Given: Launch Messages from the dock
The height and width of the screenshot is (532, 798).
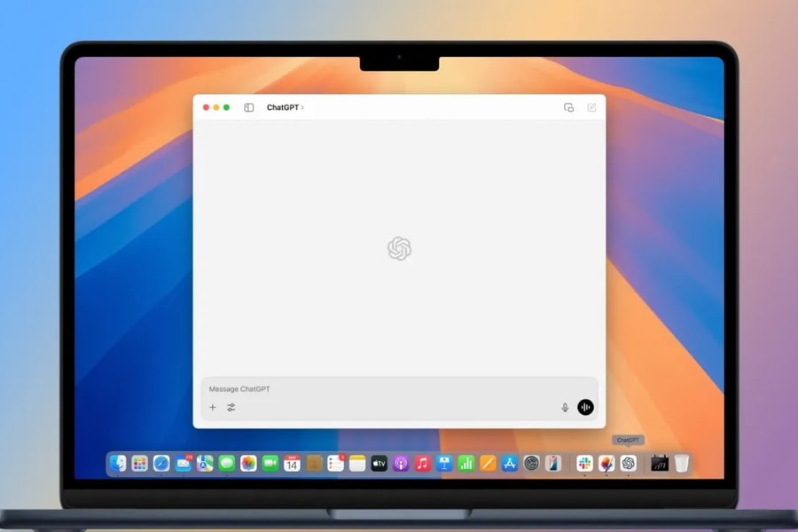Looking at the screenshot, I should pyautogui.click(x=227, y=463).
